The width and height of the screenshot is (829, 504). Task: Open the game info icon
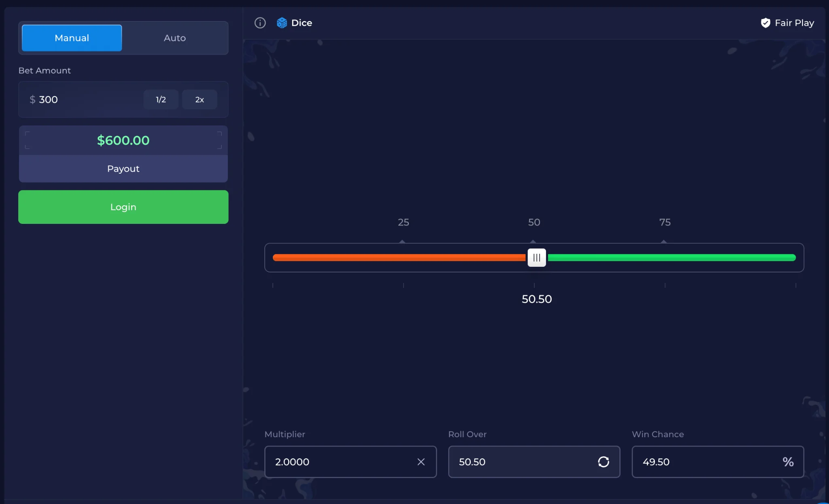tap(260, 23)
